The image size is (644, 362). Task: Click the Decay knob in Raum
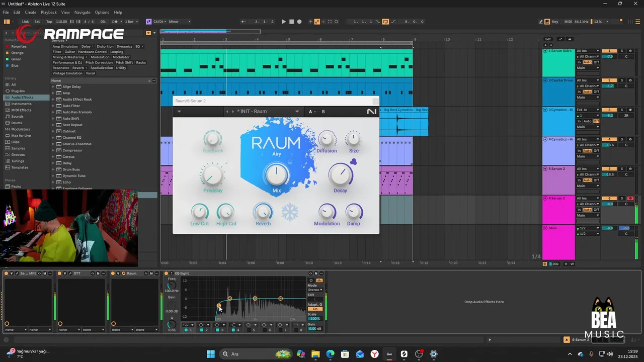[340, 175]
